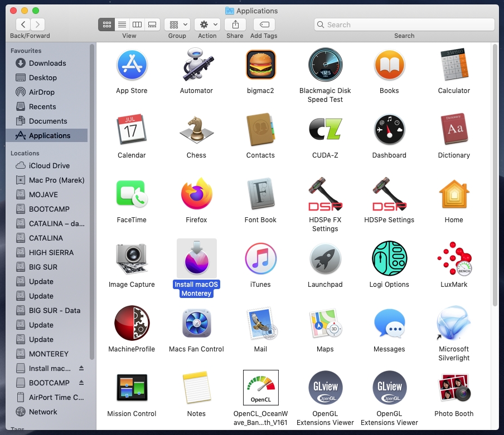Select the Logi Options app icon

389,258
